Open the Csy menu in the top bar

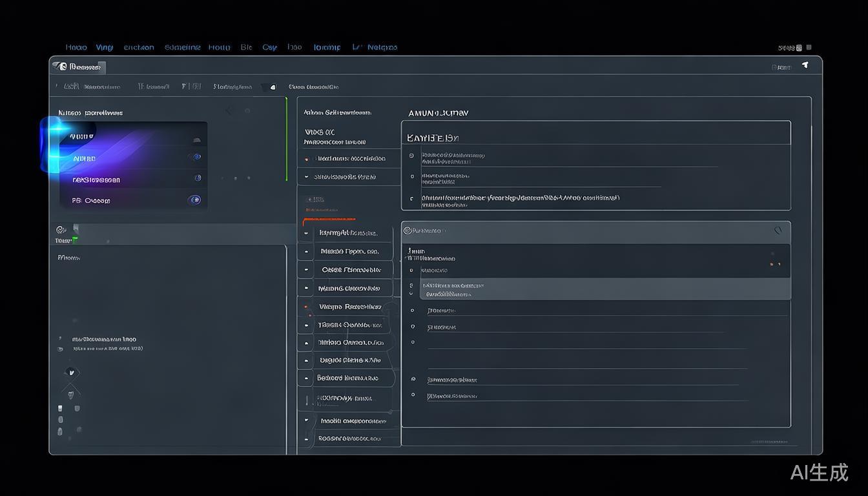coord(269,47)
